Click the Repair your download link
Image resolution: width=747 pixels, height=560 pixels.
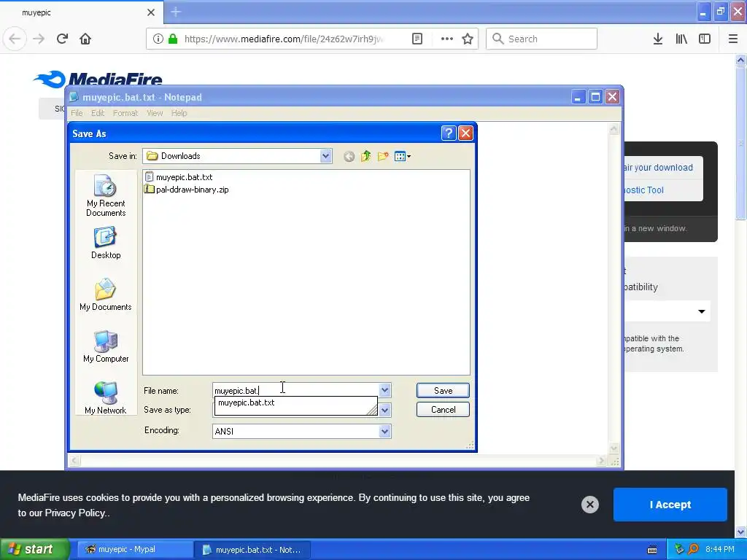(x=659, y=168)
